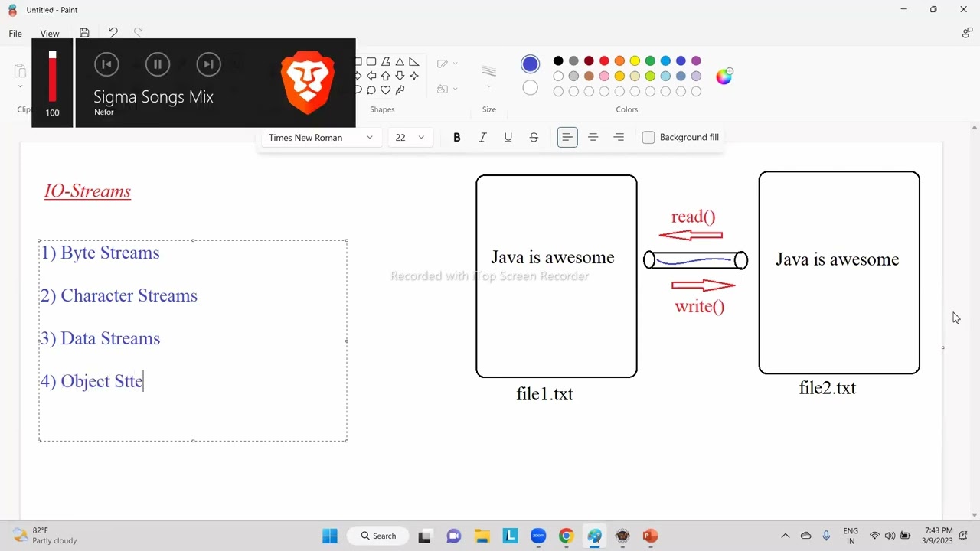Viewport: 980px width, 551px height.
Task: Pick the pink color swatch
Action: tap(604, 77)
